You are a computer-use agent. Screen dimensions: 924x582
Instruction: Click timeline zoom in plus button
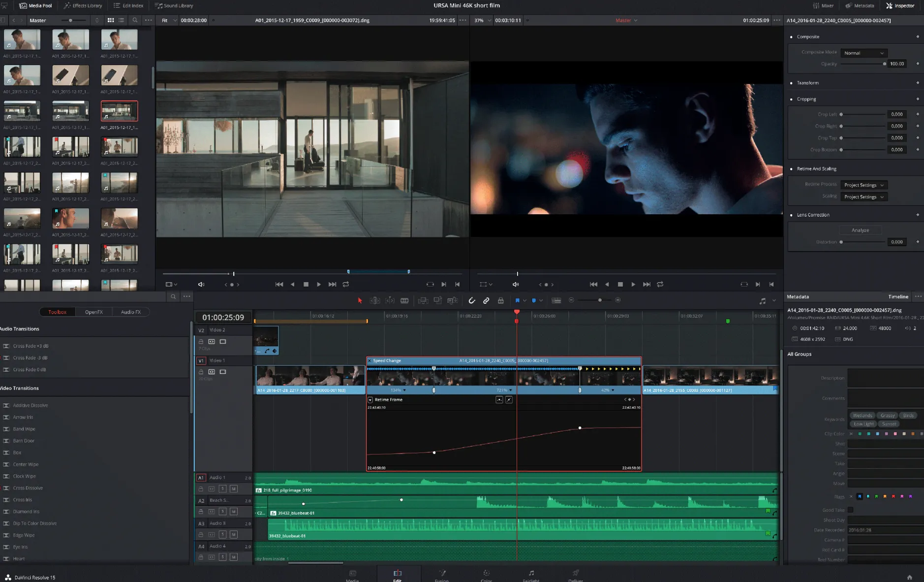pyautogui.click(x=618, y=300)
